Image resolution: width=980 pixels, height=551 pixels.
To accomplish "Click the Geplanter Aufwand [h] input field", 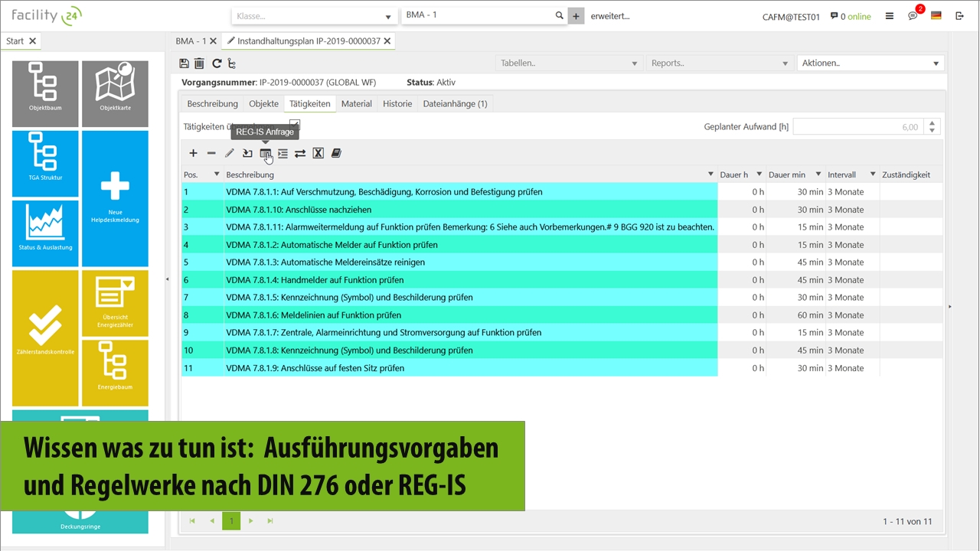I will (858, 127).
